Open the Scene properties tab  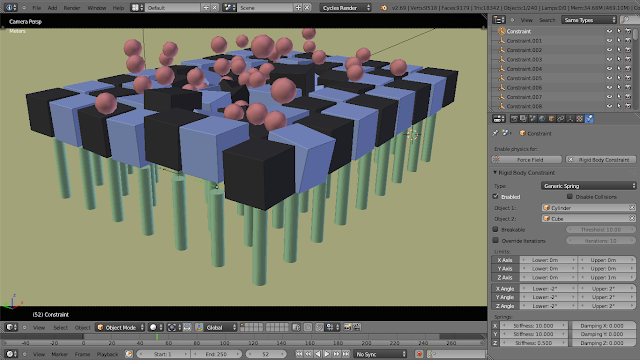tap(533, 119)
